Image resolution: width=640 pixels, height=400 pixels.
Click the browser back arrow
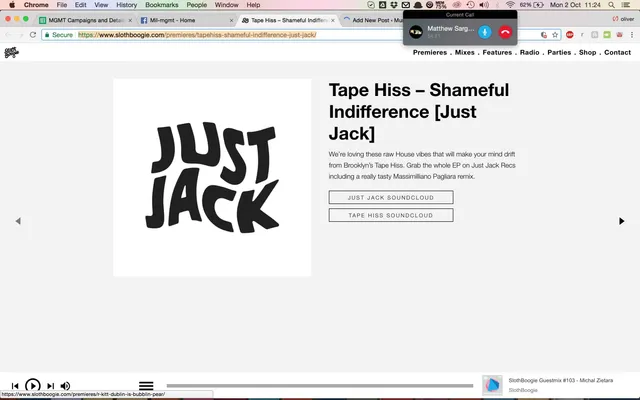[x=8, y=35]
